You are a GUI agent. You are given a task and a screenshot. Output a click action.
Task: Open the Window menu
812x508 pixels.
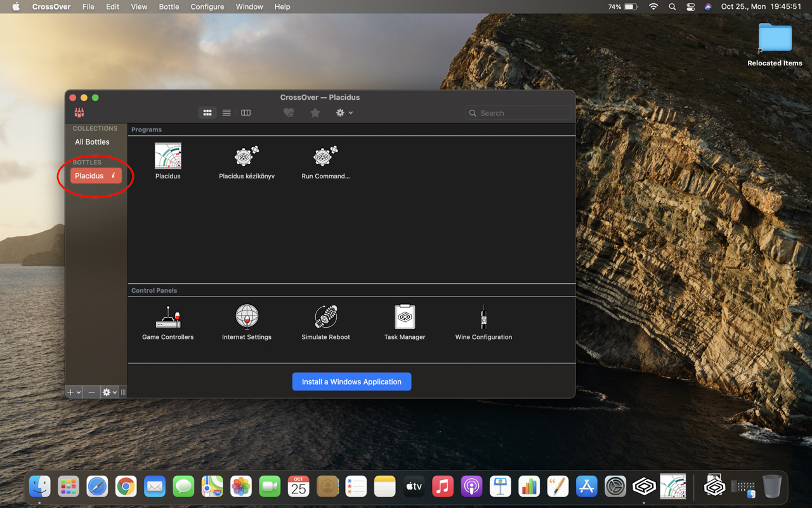click(249, 7)
